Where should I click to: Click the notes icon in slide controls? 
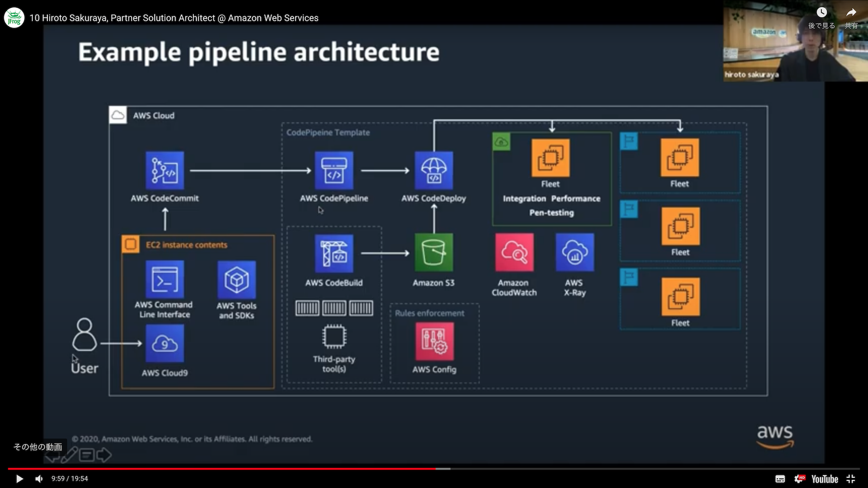pyautogui.click(x=87, y=455)
